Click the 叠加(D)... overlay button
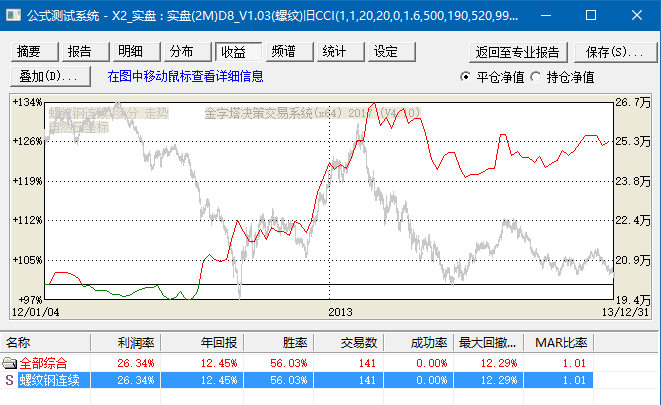Screen dimensions: 661x405 [x=50, y=76]
